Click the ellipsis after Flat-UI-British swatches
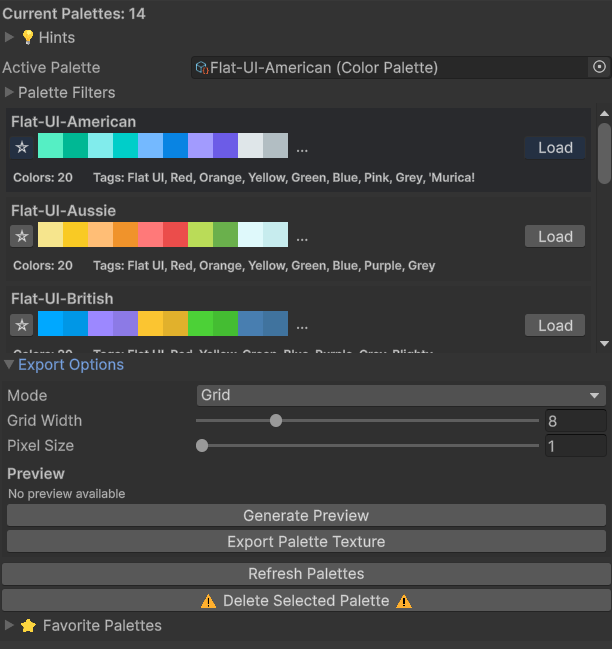This screenshot has height=649, width=612. click(302, 328)
